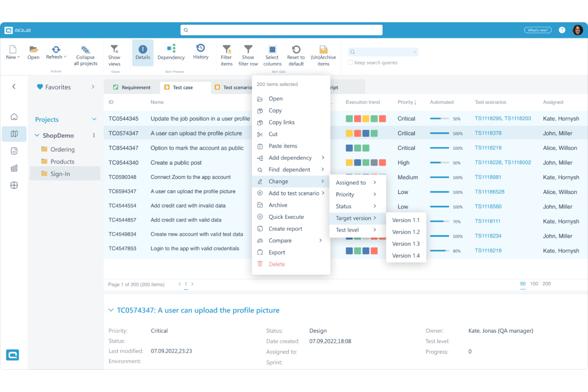Click the Filter items funnel icon

coord(226,49)
